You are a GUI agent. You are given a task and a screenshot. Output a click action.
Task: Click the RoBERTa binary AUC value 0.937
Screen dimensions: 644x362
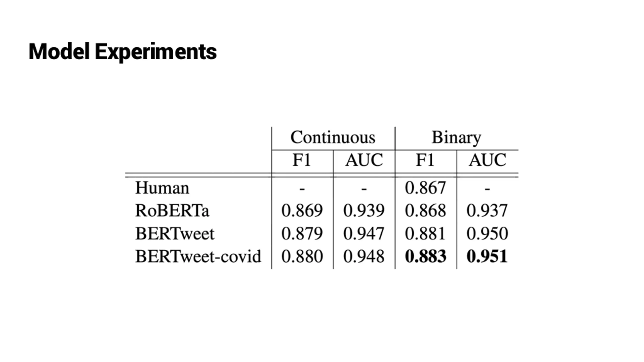coord(487,210)
